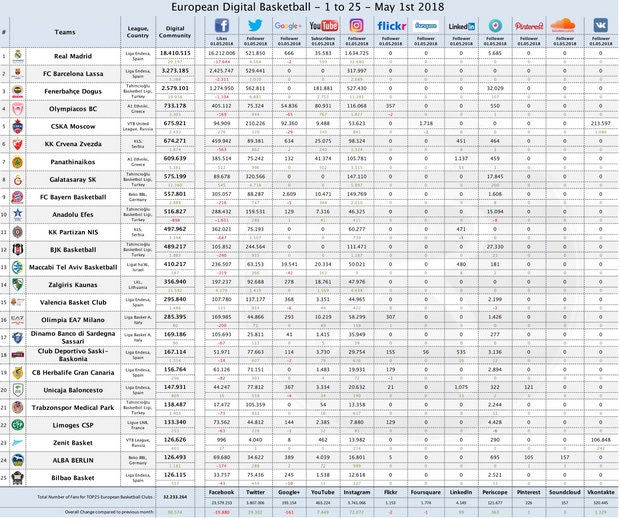Click the League, Country column header
Viewport: 620px width, 518px height.
click(x=138, y=32)
